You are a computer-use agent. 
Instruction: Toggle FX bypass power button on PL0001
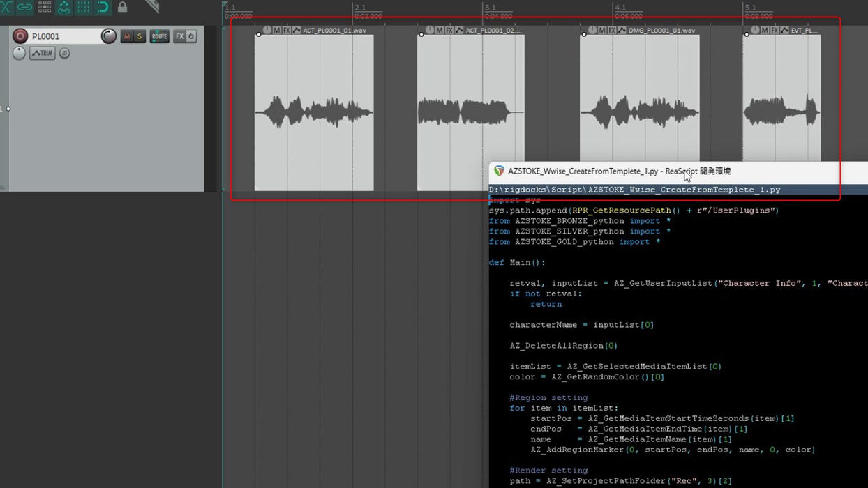[191, 36]
